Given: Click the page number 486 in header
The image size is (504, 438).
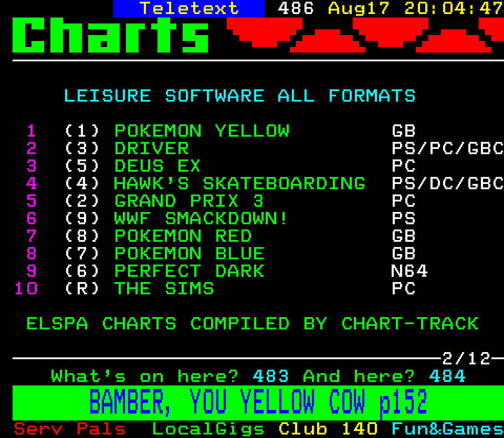Looking at the screenshot, I should [296, 8].
